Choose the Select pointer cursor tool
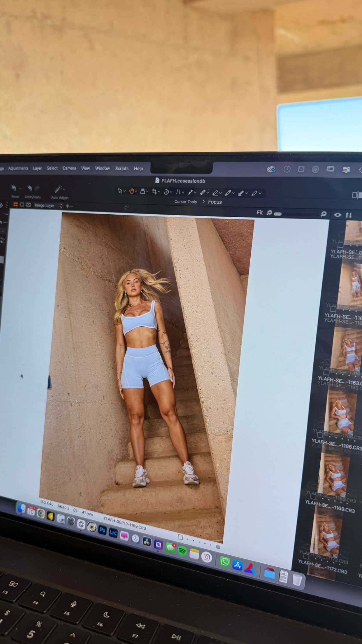 [x=120, y=191]
